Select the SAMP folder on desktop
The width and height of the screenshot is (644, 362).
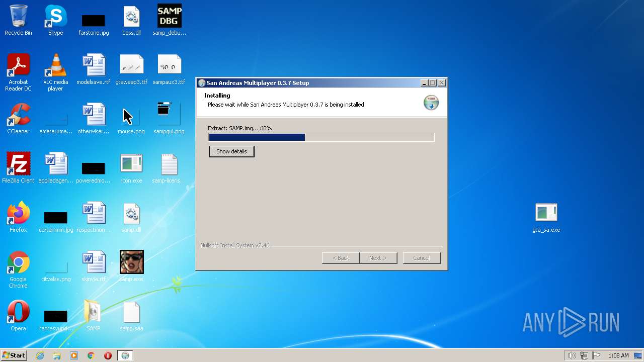click(94, 316)
